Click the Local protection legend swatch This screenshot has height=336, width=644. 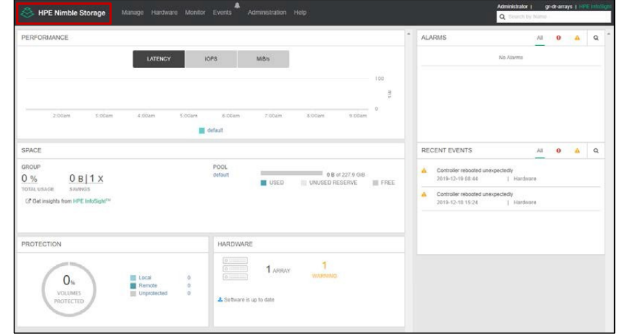tap(133, 278)
